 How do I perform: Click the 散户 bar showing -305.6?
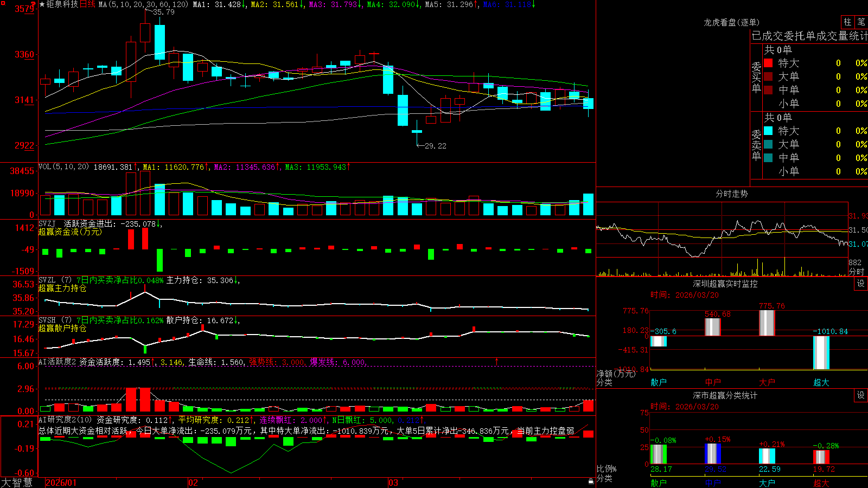click(658, 341)
